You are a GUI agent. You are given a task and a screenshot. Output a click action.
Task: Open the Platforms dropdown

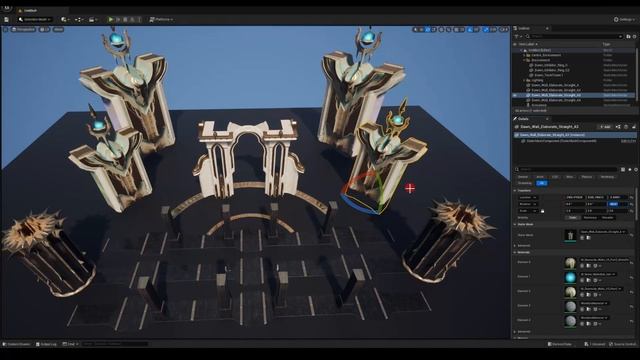click(161, 19)
